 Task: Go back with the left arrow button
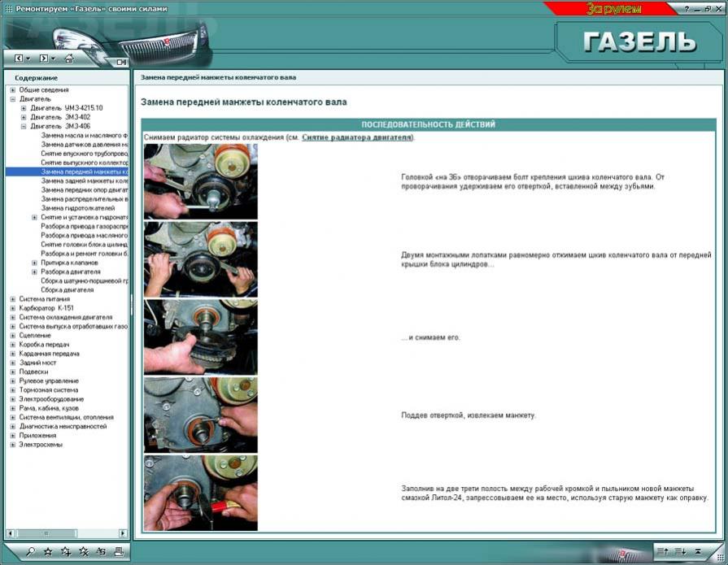pyautogui.click(x=19, y=58)
